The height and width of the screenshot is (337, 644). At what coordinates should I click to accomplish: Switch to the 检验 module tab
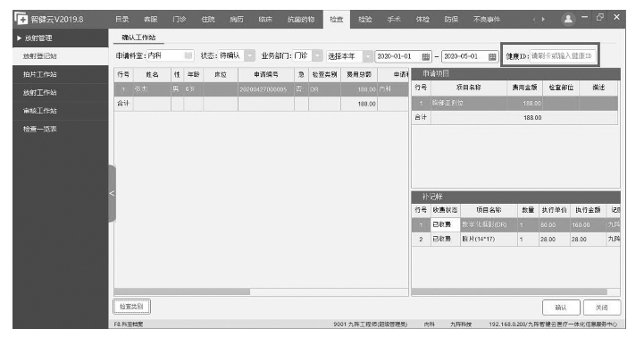365,20
